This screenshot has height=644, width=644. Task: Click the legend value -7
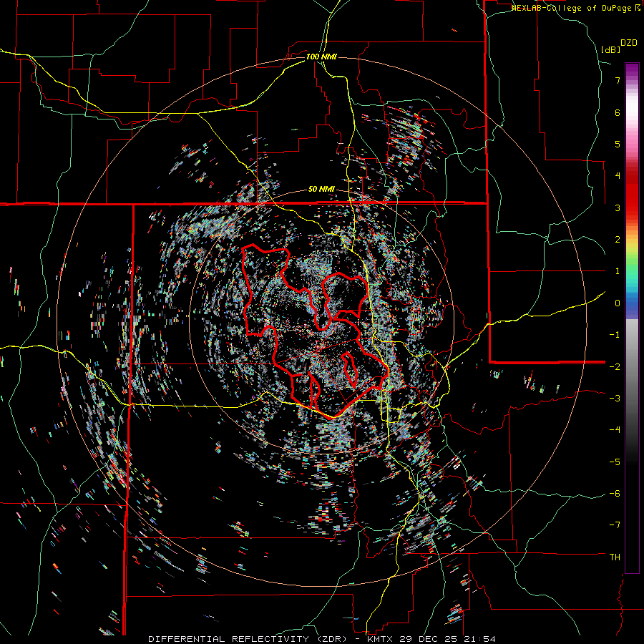(615, 525)
